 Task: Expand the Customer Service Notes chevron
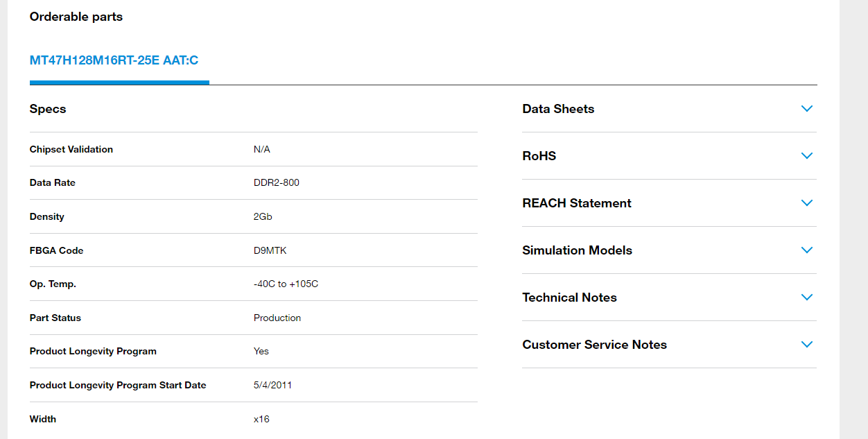click(806, 345)
